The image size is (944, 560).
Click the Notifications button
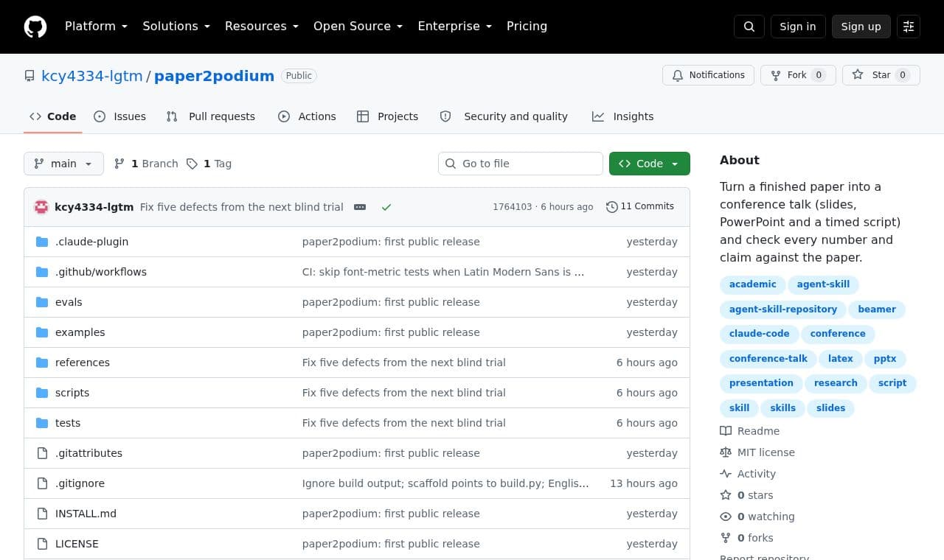(x=709, y=75)
